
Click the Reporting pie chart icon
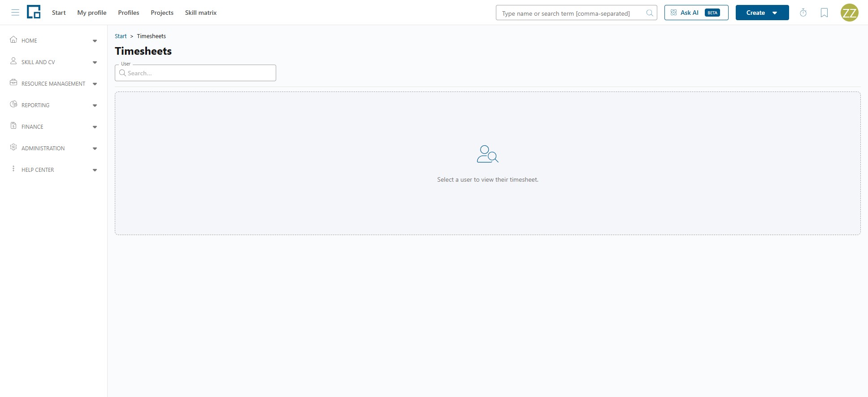[13, 104]
